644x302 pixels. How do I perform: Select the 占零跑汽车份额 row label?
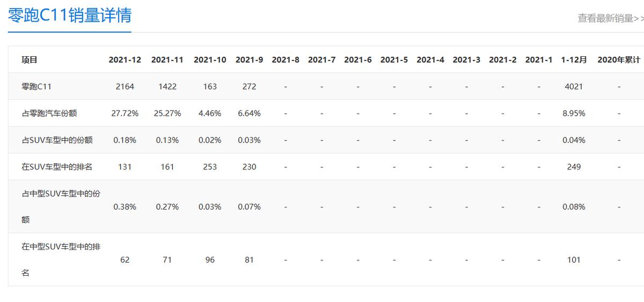(x=49, y=113)
